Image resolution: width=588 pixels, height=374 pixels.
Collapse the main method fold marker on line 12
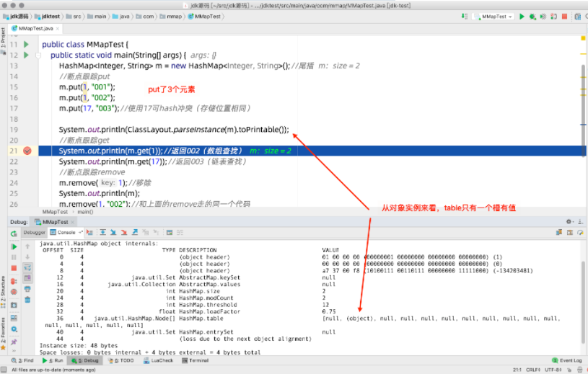click(x=38, y=55)
